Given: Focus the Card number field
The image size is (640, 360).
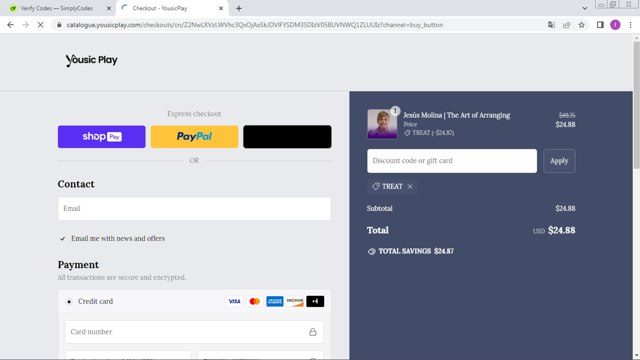Looking at the screenshot, I should tap(194, 332).
